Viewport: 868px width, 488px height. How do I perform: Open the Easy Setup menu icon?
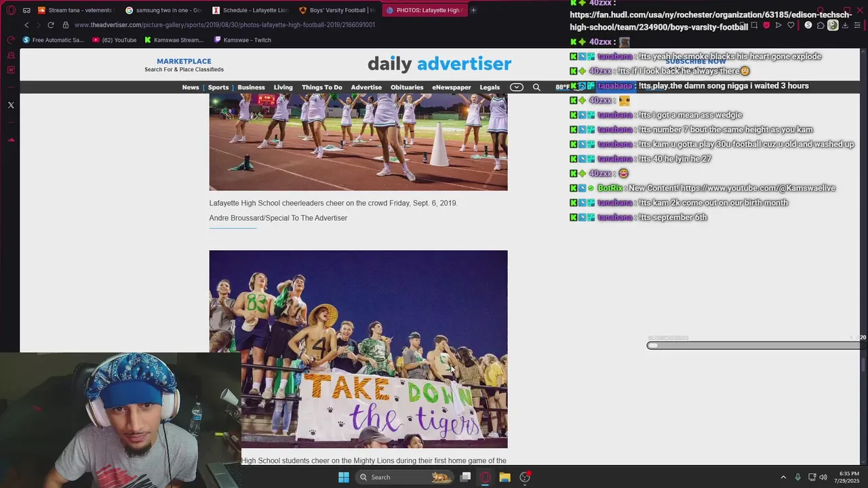point(857,25)
